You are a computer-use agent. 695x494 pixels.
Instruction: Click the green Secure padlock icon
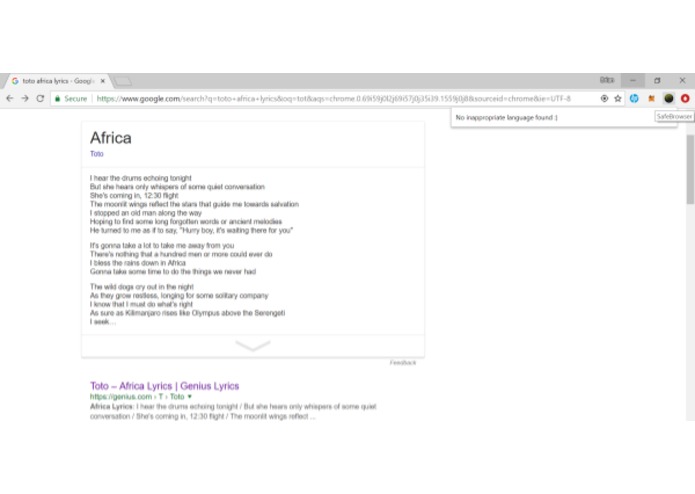coord(57,98)
